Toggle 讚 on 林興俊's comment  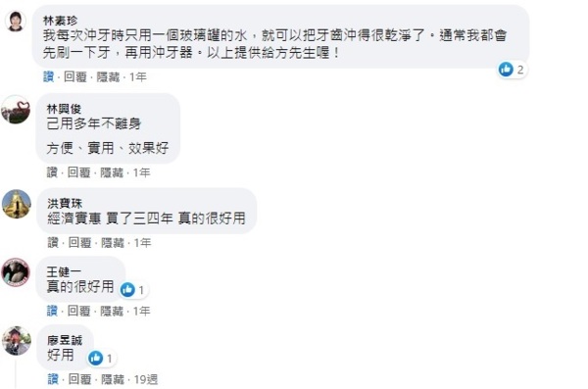click(52, 172)
